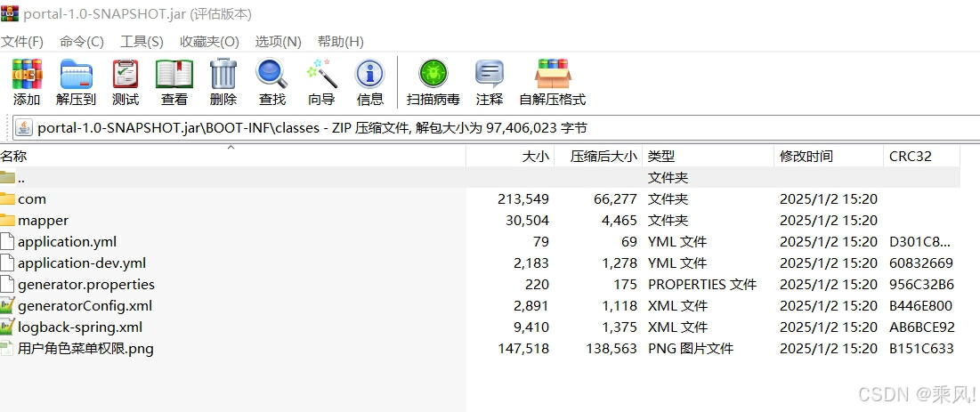The width and height of the screenshot is (980, 412).
Task: Select the com folder name
Action: 32,199
